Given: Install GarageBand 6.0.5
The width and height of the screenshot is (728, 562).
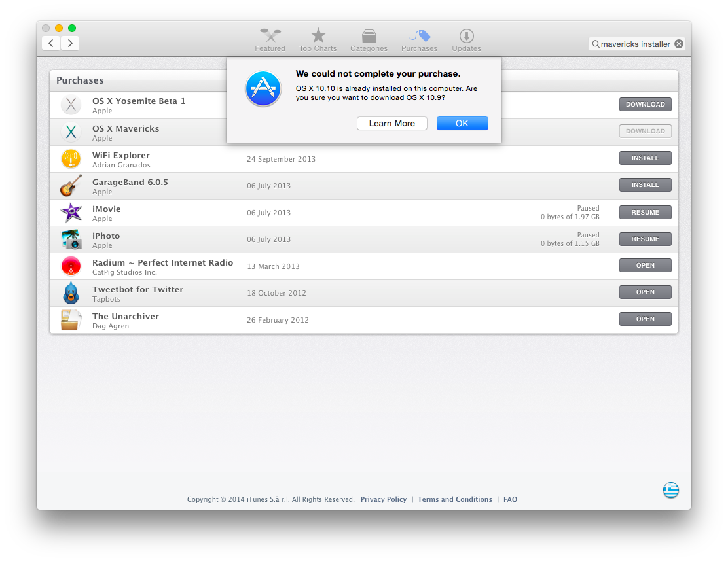Looking at the screenshot, I should (x=645, y=185).
